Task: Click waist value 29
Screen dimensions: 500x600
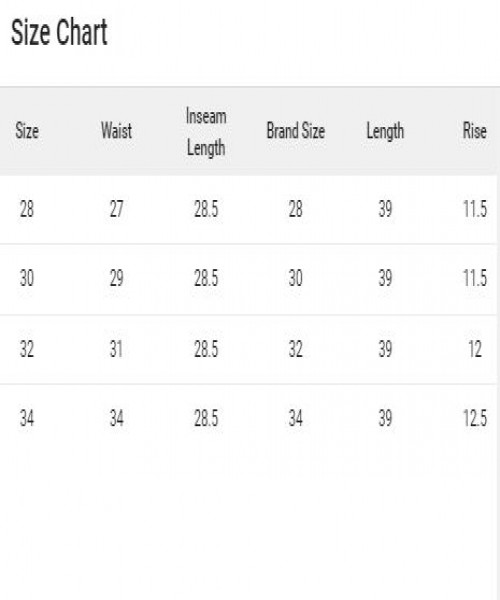Action: pyautogui.click(x=116, y=278)
